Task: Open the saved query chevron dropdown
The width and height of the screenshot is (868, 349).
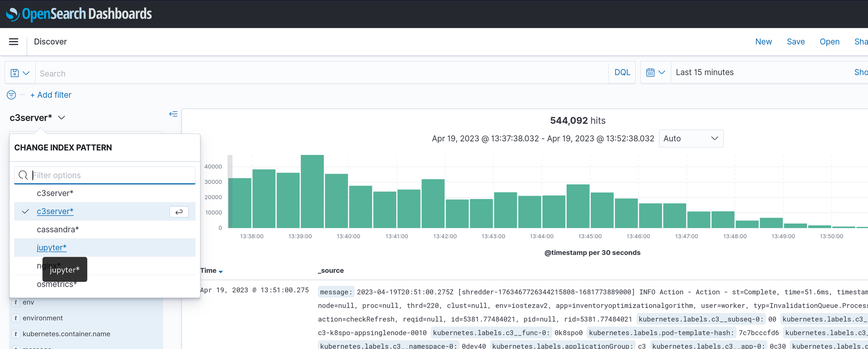Action: (26, 73)
